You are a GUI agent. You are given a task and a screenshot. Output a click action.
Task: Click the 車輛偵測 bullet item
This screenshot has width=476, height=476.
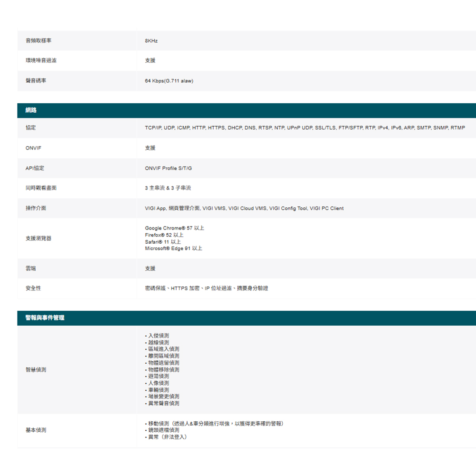(x=158, y=390)
